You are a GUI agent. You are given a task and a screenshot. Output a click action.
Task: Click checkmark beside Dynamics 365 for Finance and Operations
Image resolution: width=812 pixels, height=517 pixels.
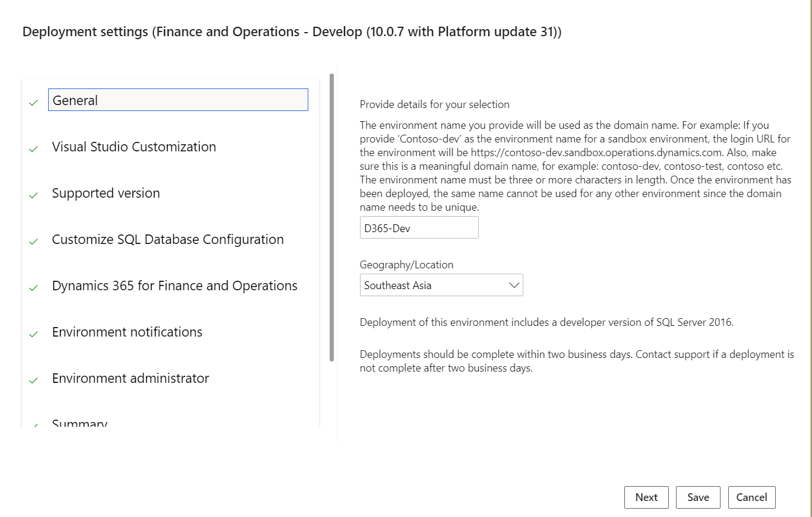coord(33,288)
